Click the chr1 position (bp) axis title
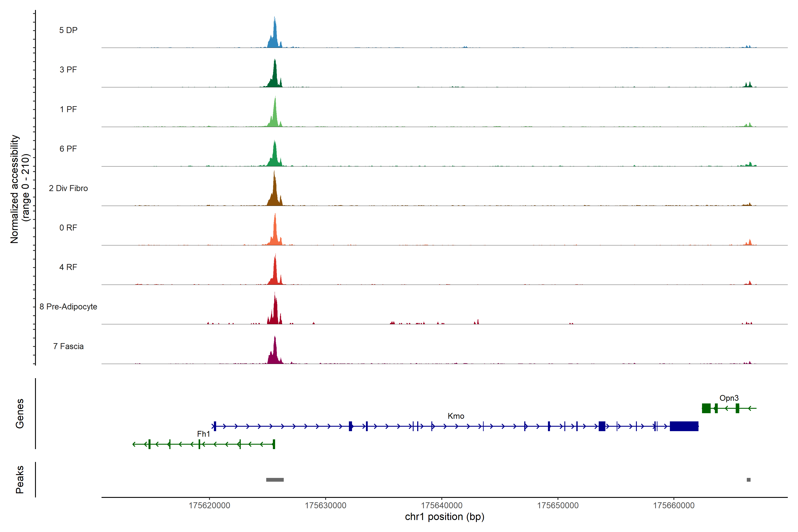Viewport: 798px width, 532px height. tap(444, 517)
